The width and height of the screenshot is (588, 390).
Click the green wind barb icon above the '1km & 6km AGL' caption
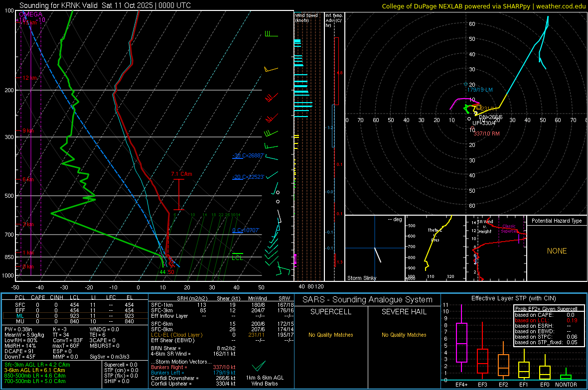click(259, 366)
